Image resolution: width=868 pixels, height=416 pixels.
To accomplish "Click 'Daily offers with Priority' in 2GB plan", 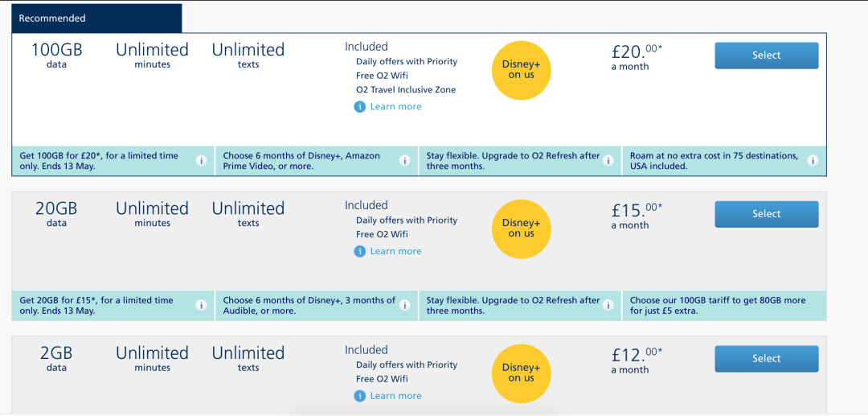I will coord(407,365).
